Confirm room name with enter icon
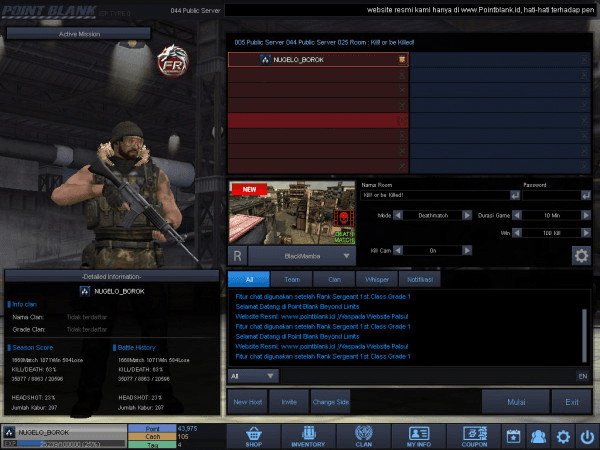Image resolution: width=600 pixels, height=450 pixels. click(515, 196)
